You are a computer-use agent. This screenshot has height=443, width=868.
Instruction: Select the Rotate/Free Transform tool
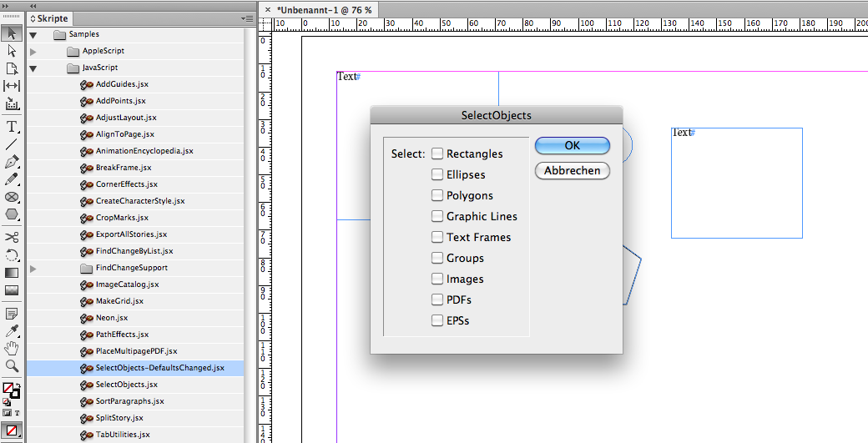click(12, 255)
